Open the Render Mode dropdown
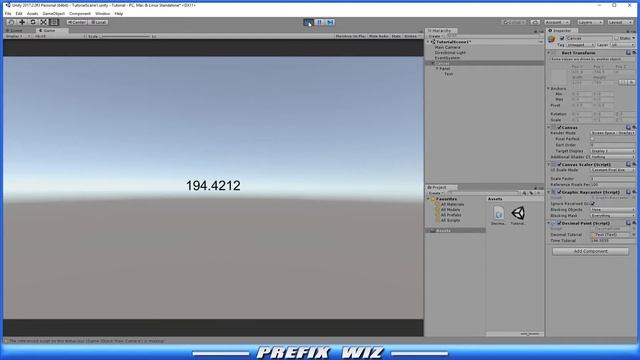 612,133
